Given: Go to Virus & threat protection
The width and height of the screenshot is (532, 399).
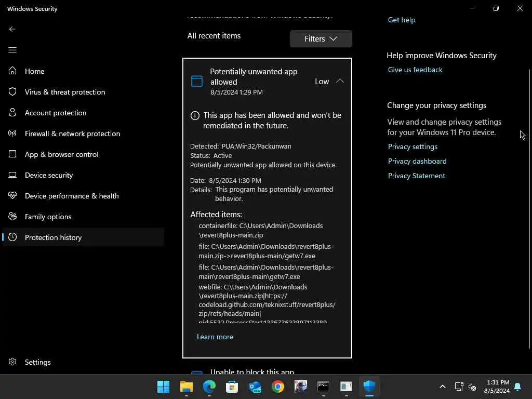Looking at the screenshot, I should click(x=83, y=92).
